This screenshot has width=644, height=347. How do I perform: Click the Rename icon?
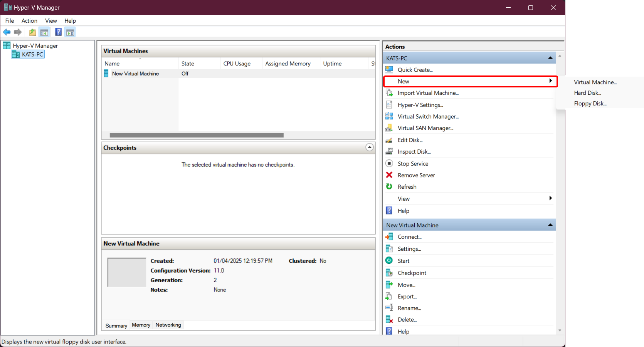pos(389,308)
